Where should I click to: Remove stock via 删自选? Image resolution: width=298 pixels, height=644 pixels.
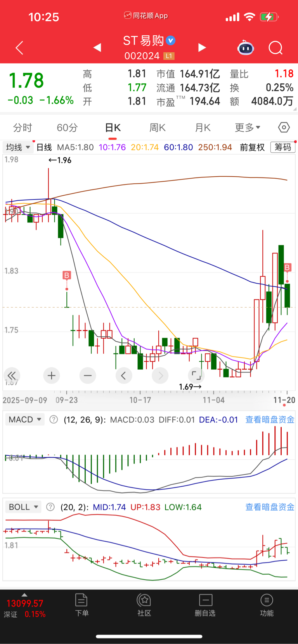[x=205, y=605]
